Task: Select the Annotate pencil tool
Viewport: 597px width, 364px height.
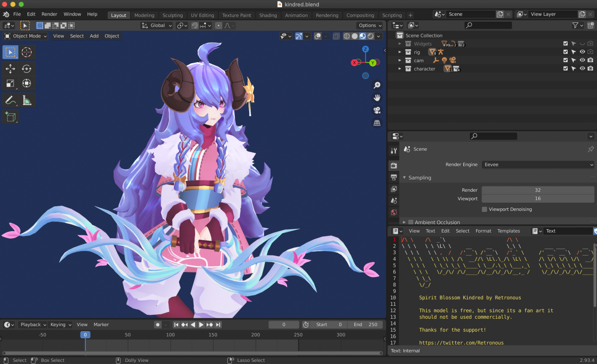Action: (x=10, y=100)
